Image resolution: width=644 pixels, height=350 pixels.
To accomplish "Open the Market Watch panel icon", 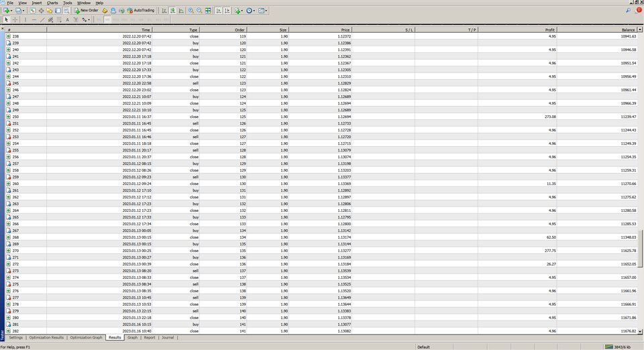I will (32, 11).
